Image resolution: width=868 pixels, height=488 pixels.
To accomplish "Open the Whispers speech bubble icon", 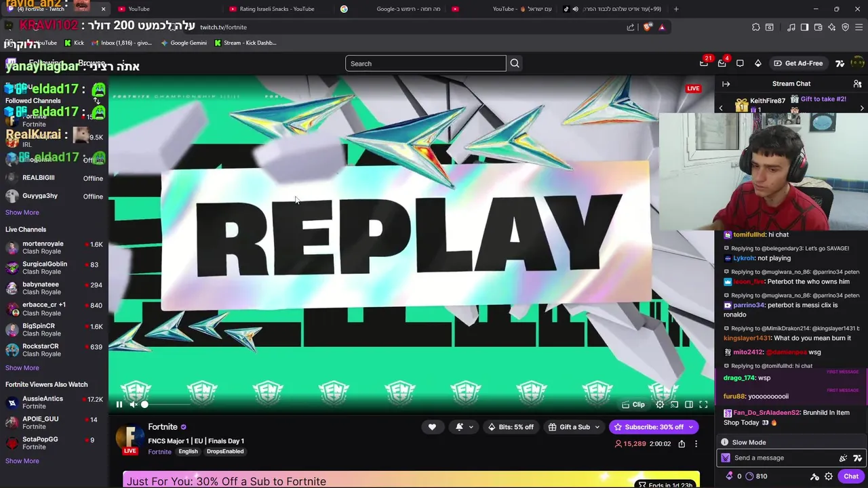I will pos(740,63).
